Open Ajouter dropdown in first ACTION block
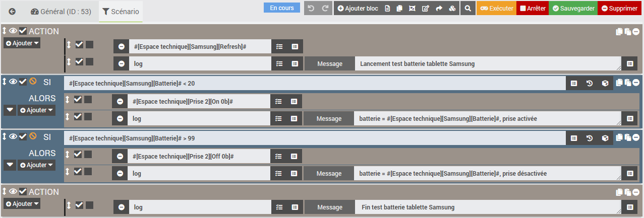Image resolution: width=644 pixels, height=218 pixels. click(22, 43)
